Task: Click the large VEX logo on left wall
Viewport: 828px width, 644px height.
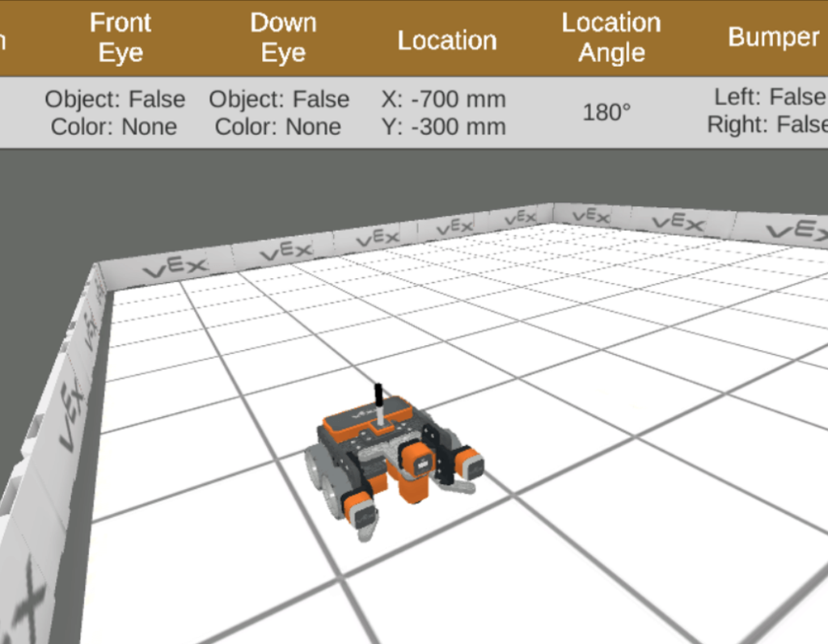Action: coord(71,412)
